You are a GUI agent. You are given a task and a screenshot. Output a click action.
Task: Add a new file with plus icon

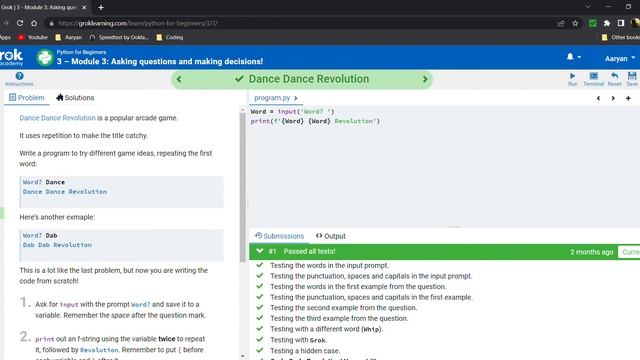(x=628, y=98)
